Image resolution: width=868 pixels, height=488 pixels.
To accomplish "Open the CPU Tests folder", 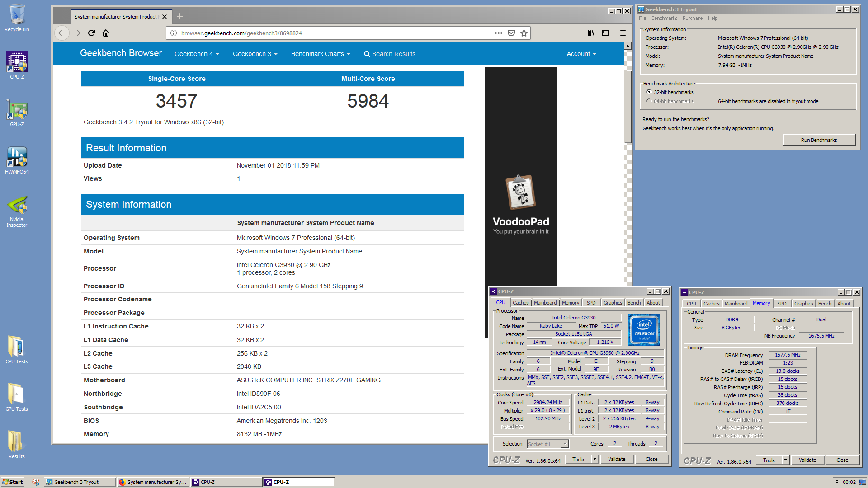I will (x=17, y=349).
